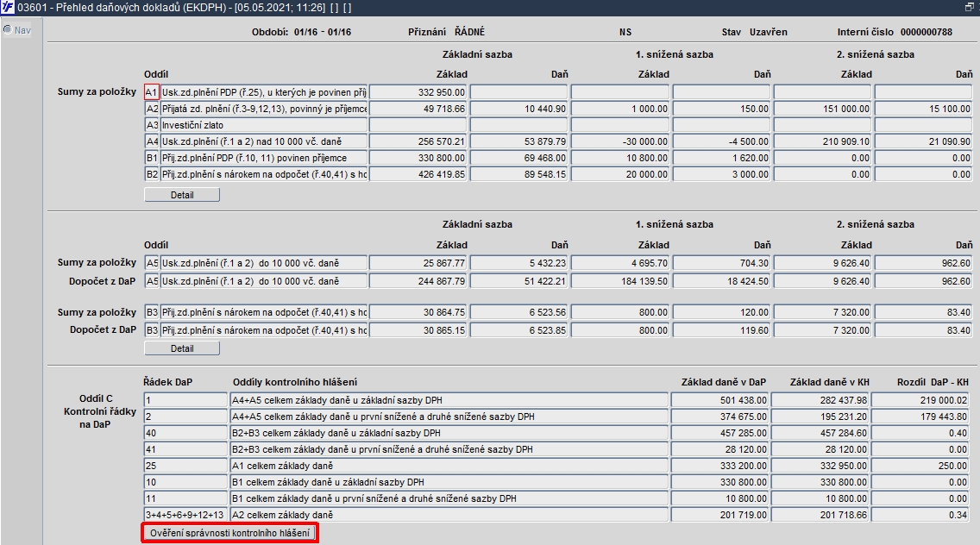The image size is (980, 545).
Task: Select the row 25 description A1 celkem základy daně
Action: click(x=449, y=466)
